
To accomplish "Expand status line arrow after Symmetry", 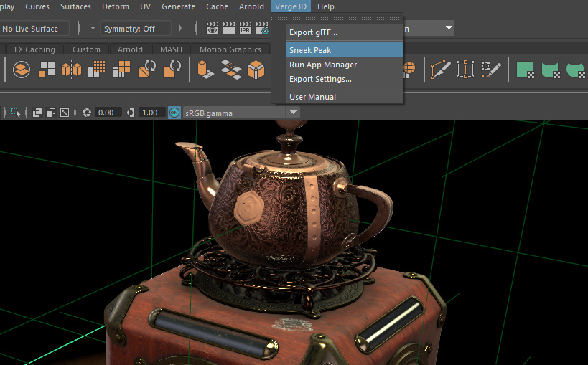I will pos(180,28).
